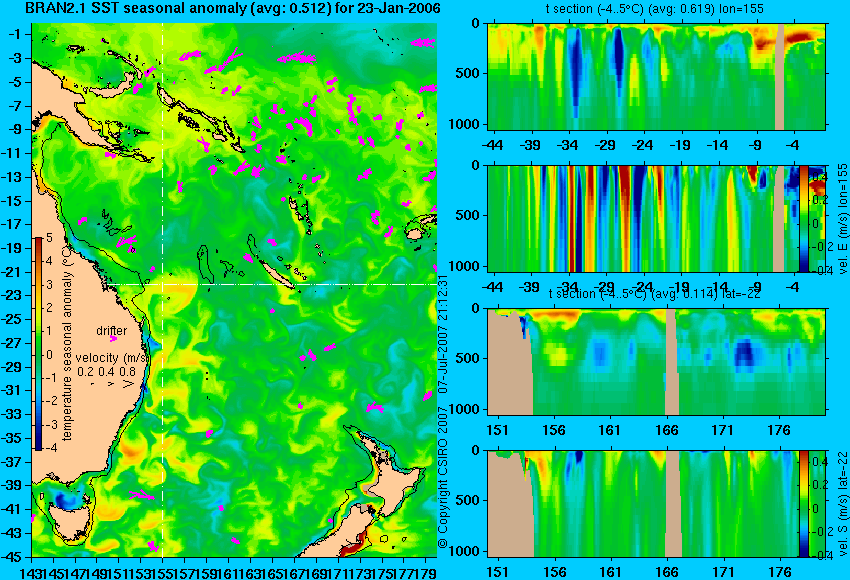Click depth label '1000' of lon=155 temperature section

(x=465, y=124)
